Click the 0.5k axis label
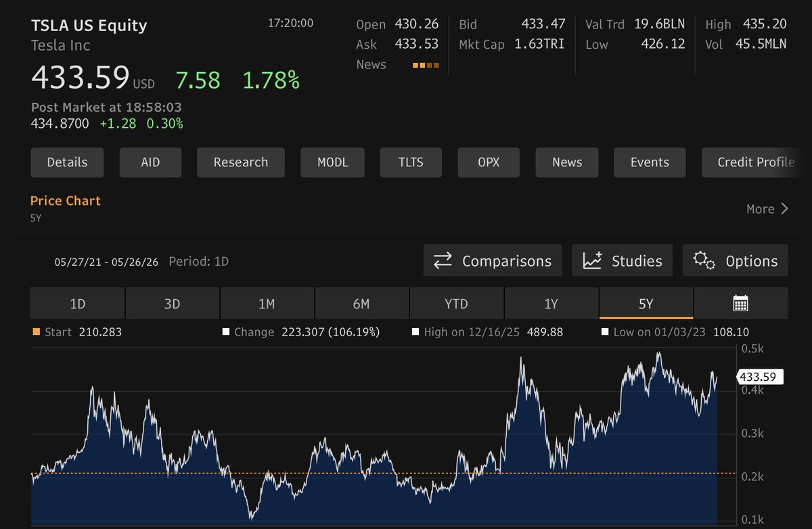The width and height of the screenshot is (812, 529). point(752,349)
